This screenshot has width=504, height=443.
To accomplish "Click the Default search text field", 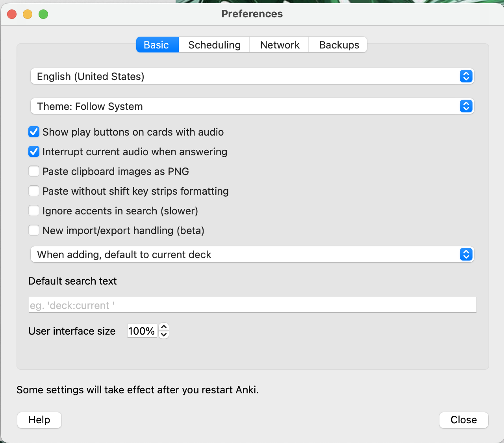I will pyautogui.click(x=252, y=305).
